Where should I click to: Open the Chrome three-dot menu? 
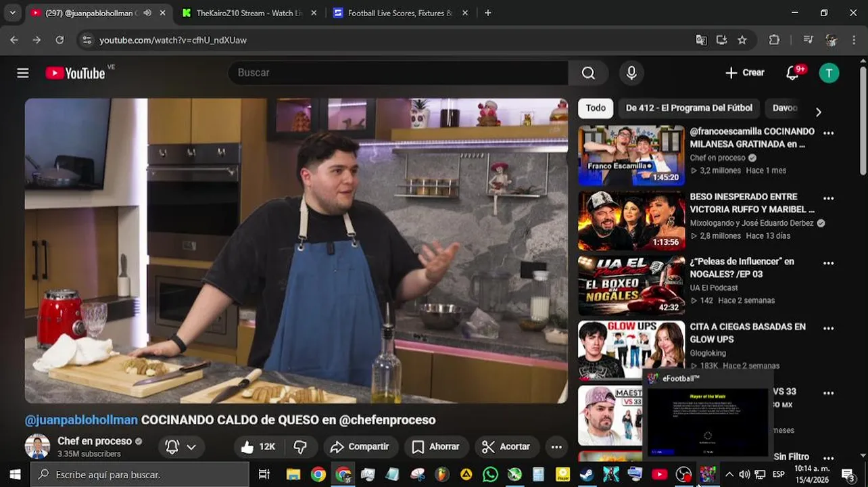853,40
